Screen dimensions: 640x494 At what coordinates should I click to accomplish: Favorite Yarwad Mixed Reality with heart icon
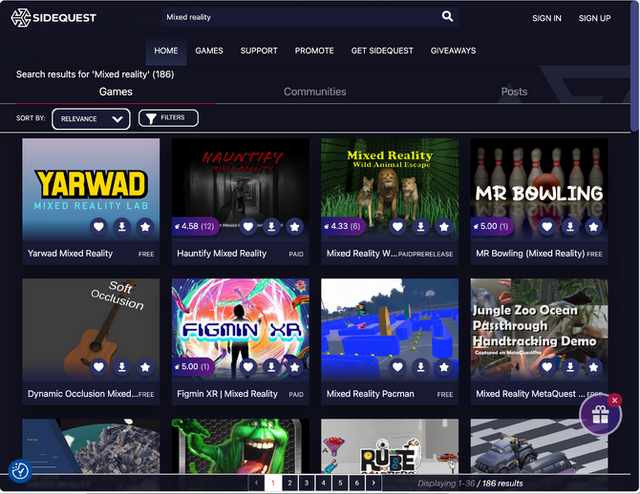click(98, 226)
